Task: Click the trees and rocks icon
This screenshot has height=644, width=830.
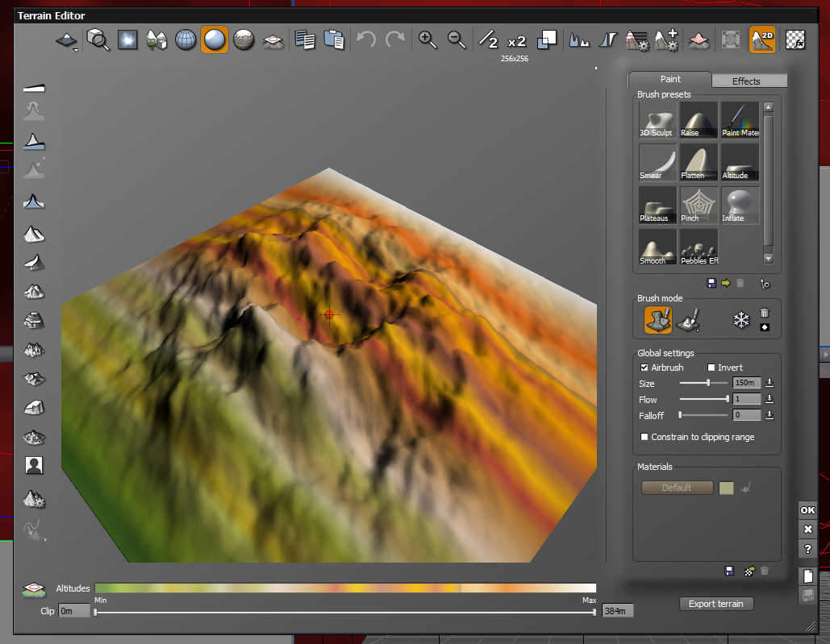Action: pos(156,39)
